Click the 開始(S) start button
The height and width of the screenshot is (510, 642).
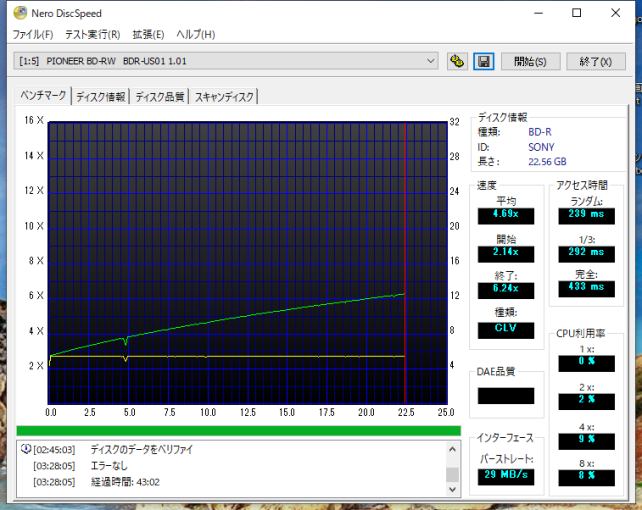(x=530, y=61)
